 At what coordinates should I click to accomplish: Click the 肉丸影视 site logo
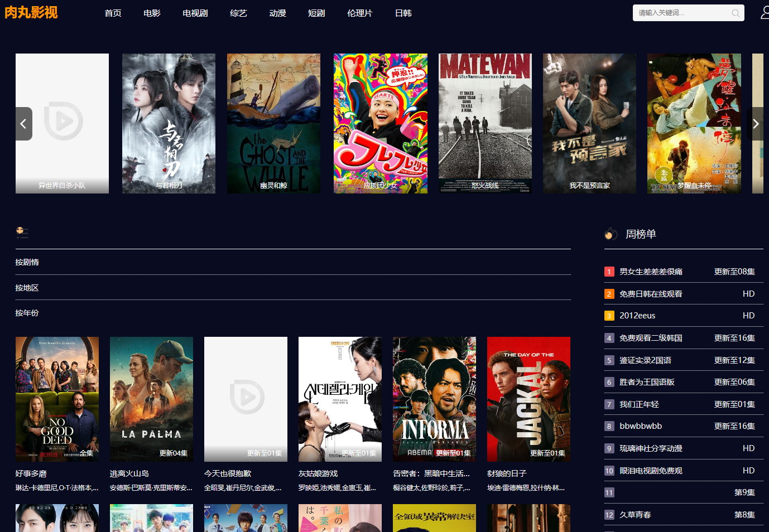(31, 12)
